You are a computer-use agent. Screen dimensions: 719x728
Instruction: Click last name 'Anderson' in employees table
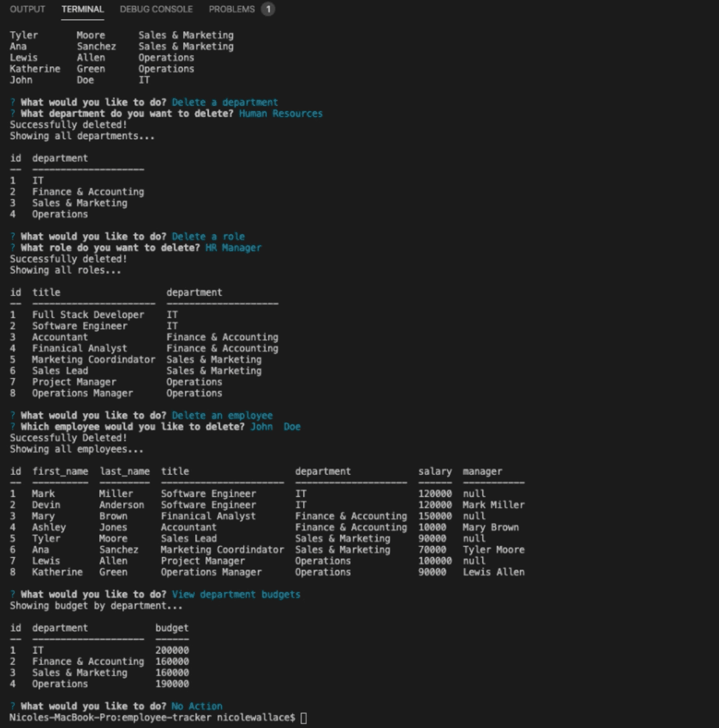(x=122, y=505)
